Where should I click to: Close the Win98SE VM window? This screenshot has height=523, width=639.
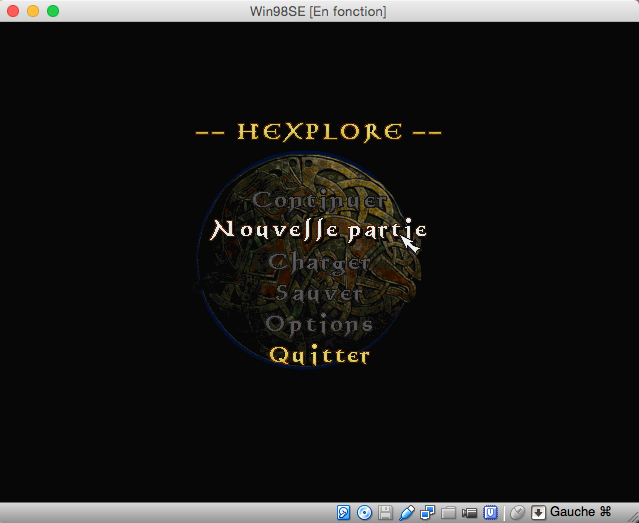coord(13,11)
